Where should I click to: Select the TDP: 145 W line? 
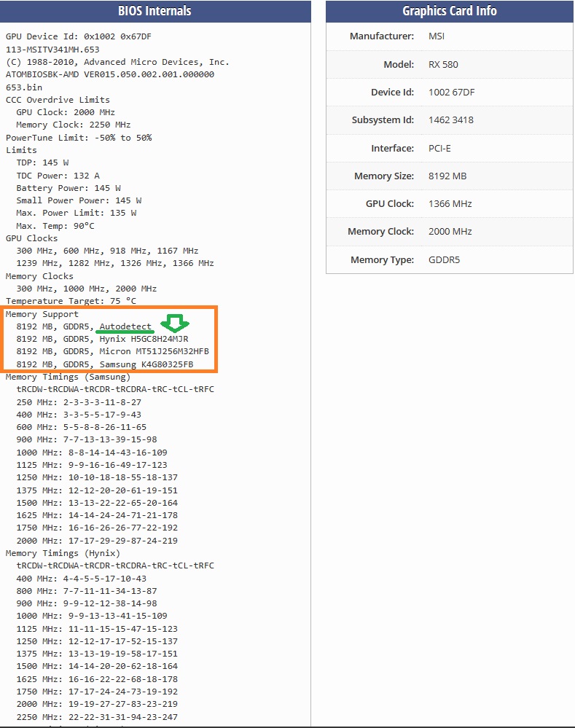tap(42, 163)
